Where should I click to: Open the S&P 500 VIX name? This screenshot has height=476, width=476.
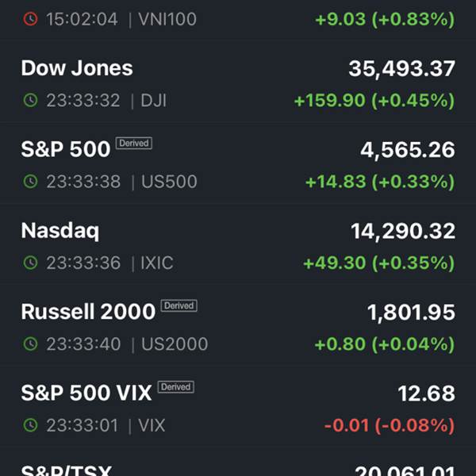[x=86, y=393]
